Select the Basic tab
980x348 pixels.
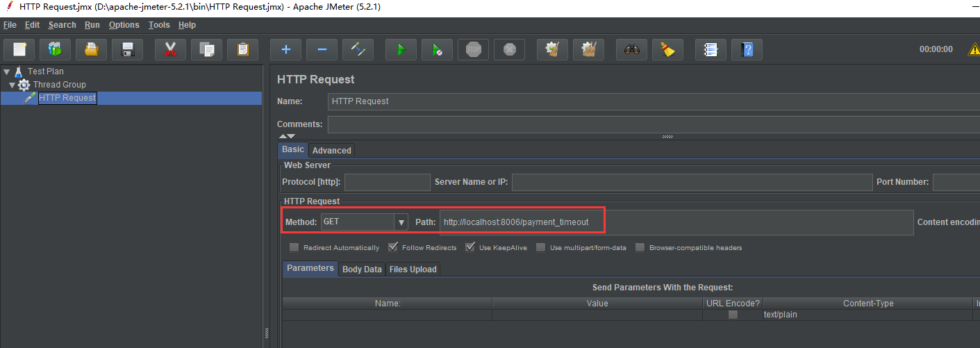(x=292, y=149)
